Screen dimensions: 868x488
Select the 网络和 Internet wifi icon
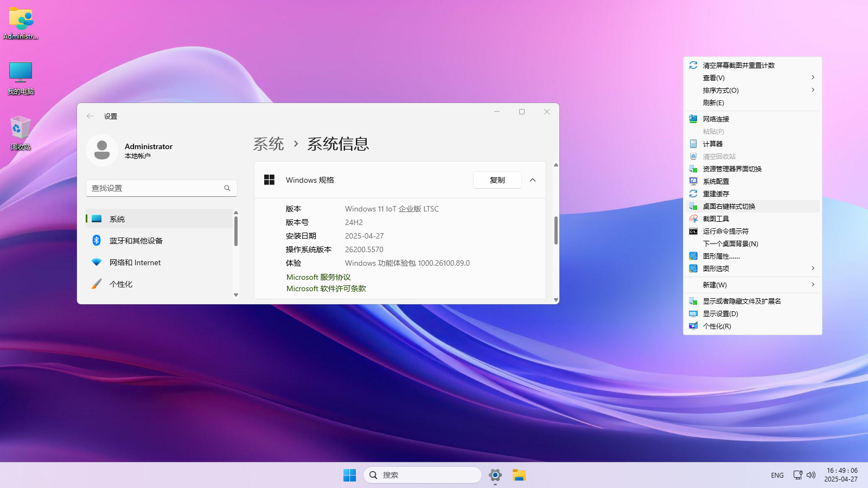(97, 262)
